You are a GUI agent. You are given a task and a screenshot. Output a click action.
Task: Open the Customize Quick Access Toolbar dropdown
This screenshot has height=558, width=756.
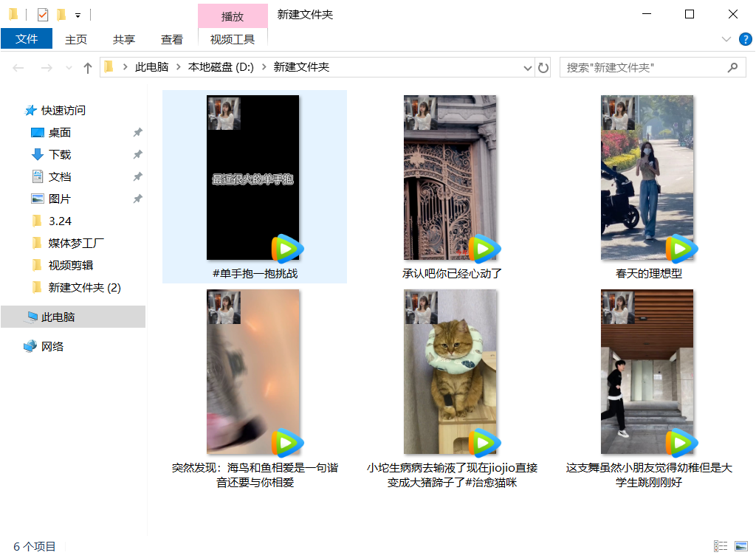point(78,15)
